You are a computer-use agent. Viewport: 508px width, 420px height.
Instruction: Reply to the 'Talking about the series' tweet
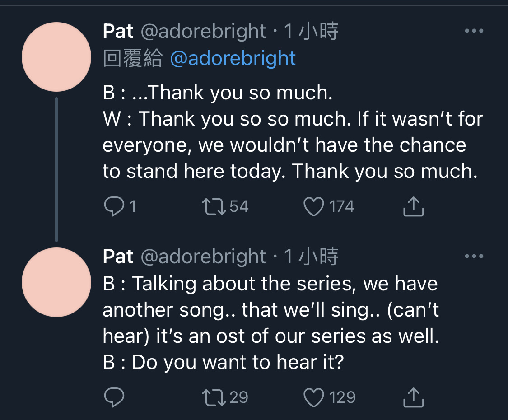[114, 397]
